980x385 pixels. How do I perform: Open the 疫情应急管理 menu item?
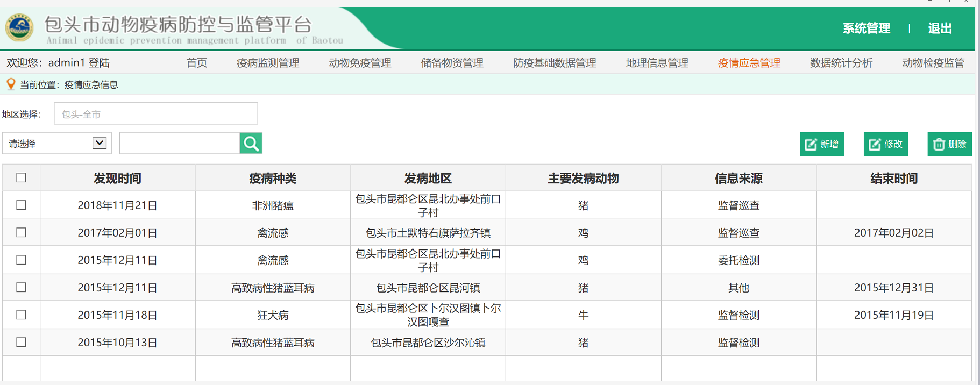[x=749, y=63]
